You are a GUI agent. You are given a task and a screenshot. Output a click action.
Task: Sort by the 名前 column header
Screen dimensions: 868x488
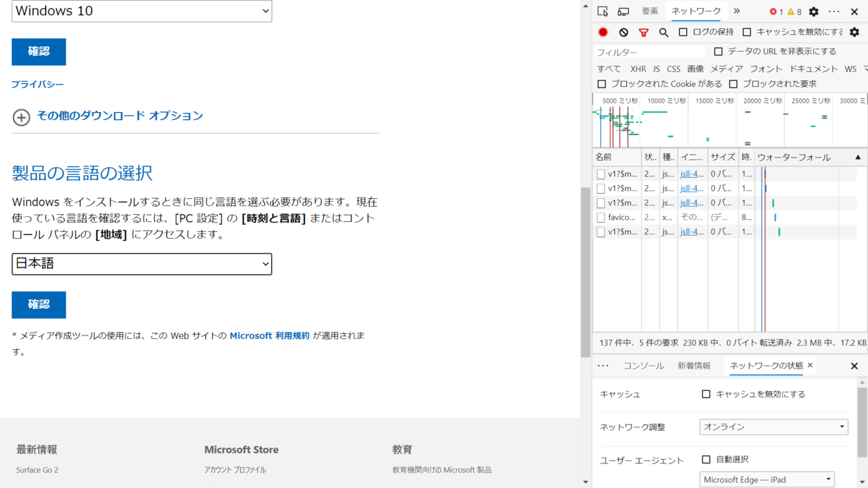point(616,157)
